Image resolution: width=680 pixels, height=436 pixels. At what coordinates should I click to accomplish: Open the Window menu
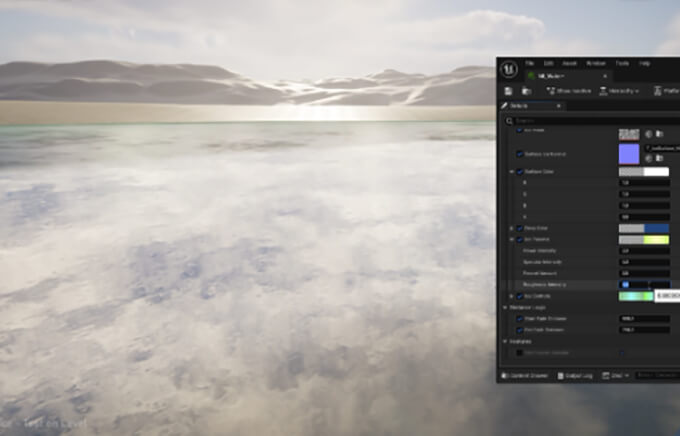pyautogui.click(x=596, y=63)
